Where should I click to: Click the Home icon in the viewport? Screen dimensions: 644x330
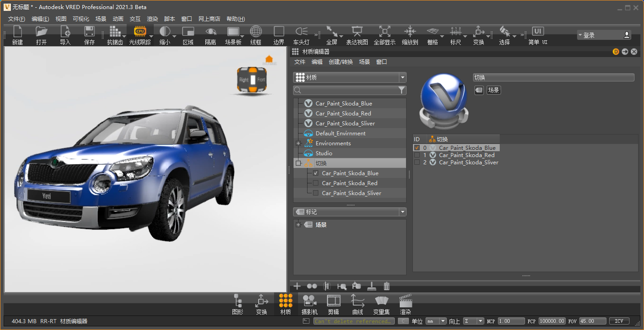coord(269,59)
